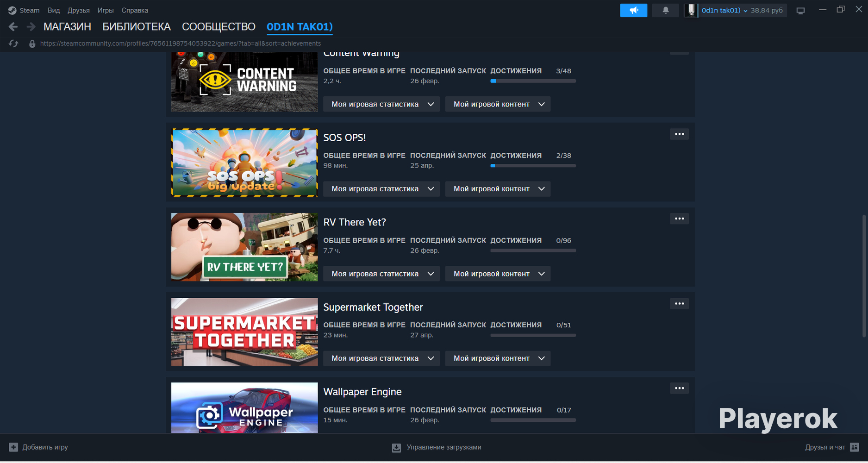
Task: Switch to the 0D1N TAK01) profile tab
Action: 300,27
